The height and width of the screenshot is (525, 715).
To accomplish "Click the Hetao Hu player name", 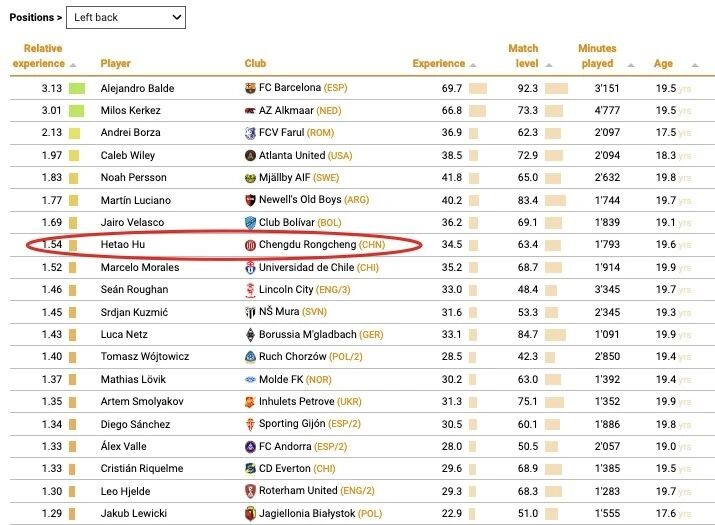I will [123, 245].
